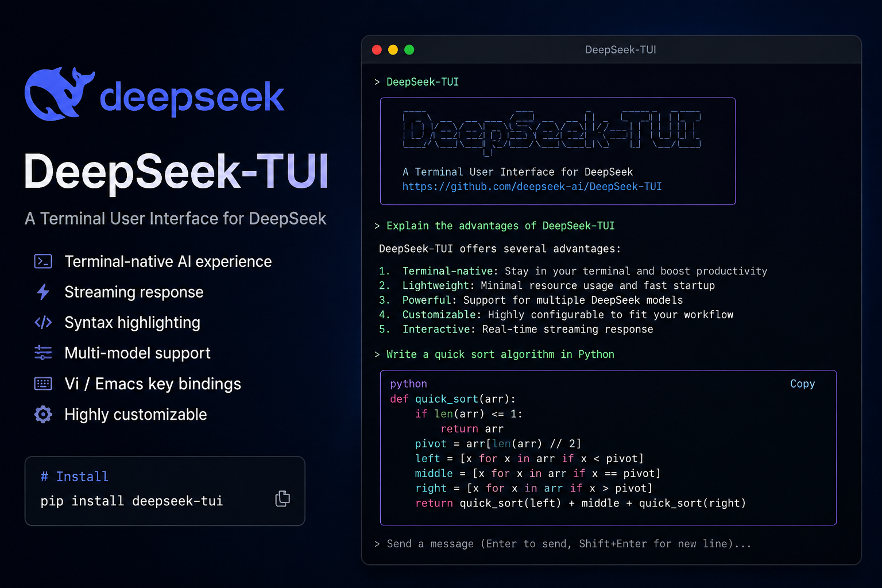
Task: Click the python language label in code block
Action: click(x=408, y=384)
